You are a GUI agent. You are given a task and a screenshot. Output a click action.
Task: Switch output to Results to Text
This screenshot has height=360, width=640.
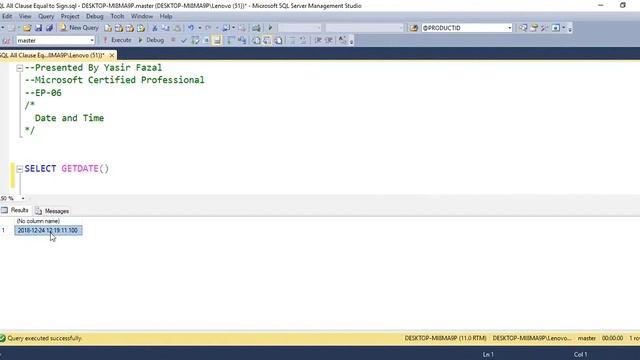[256, 40]
